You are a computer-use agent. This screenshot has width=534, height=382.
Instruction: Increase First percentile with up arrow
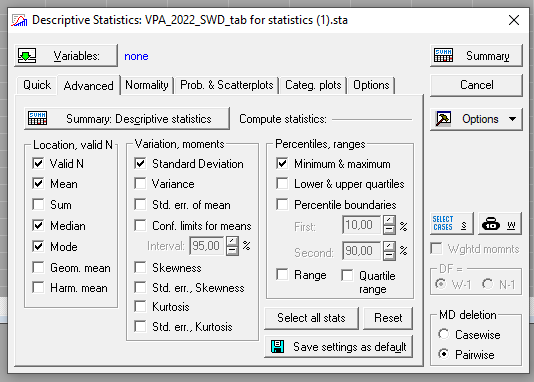click(x=389, y=220)
